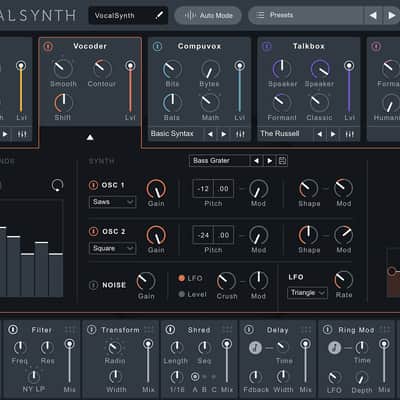Click the OSC 1 pitch -12 semitone field

(x=203, y=189)
